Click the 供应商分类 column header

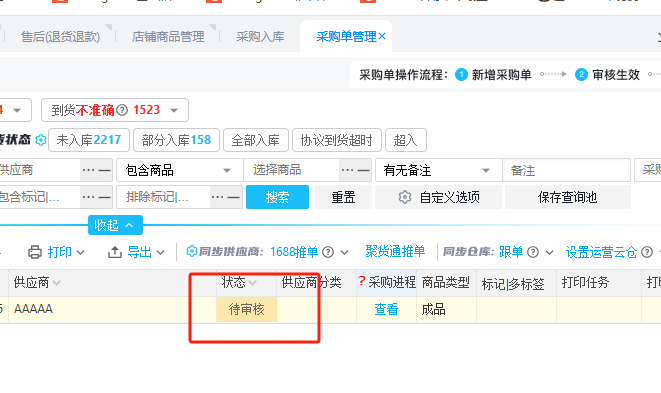point(312,283)
